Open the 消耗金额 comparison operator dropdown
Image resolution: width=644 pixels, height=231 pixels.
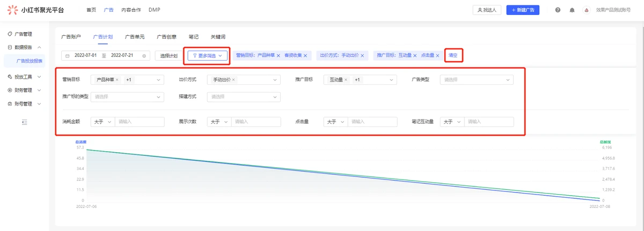click(x=102, y=122)
